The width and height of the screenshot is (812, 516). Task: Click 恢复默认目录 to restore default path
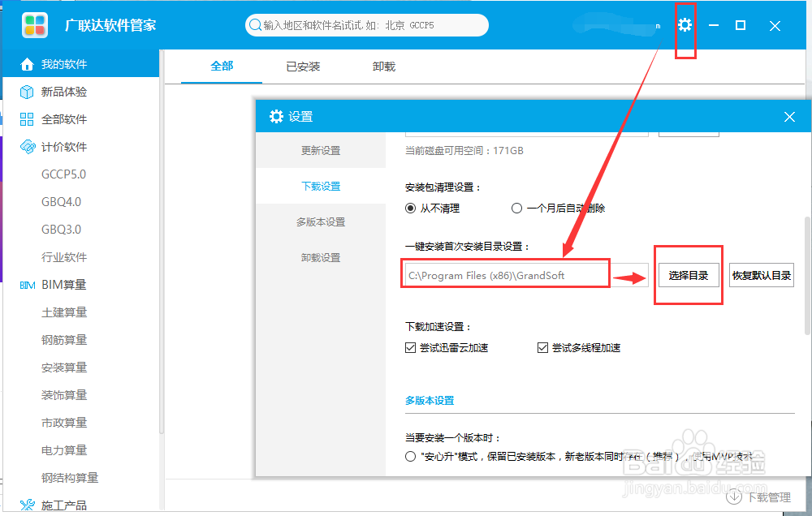tap(761, 274)
